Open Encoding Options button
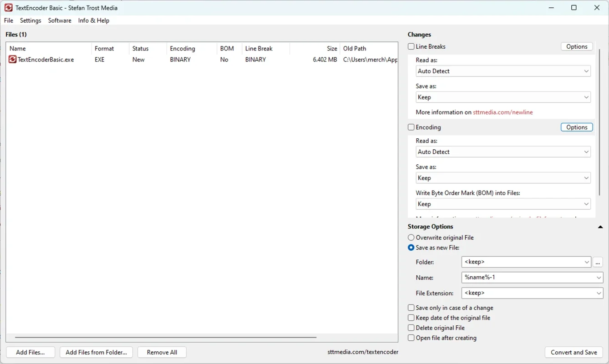 coord(577,127)
